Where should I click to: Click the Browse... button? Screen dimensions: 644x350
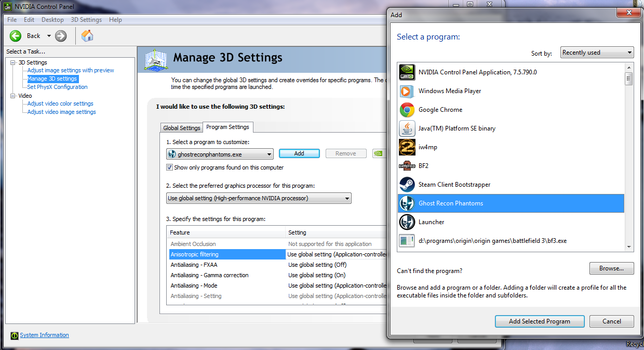[612, 268]
